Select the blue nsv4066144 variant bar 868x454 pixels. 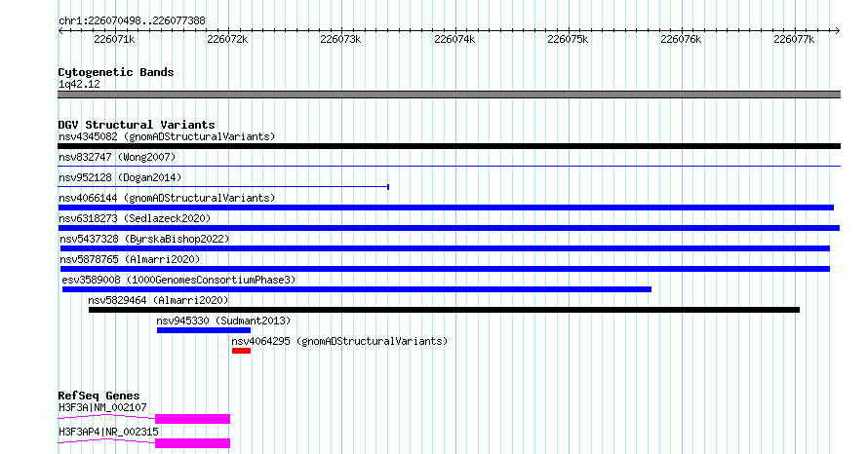pyautogui.click(x=446, y=208)
